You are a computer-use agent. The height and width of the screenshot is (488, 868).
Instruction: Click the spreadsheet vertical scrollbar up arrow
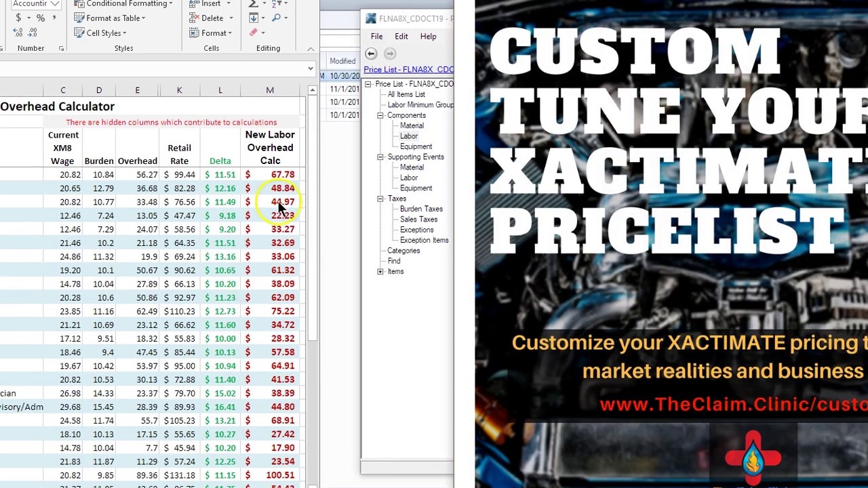click(x=312, y=91)
